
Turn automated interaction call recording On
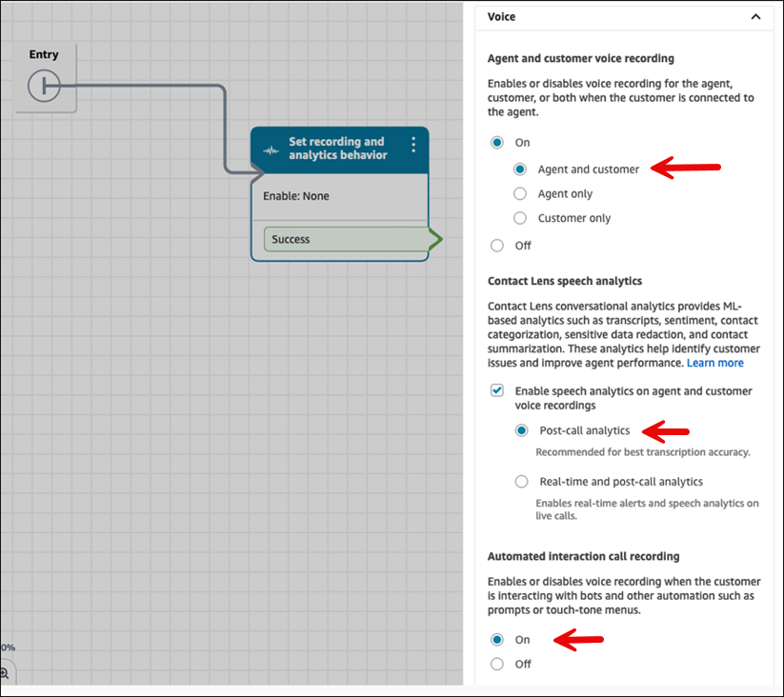click(497, 640)
